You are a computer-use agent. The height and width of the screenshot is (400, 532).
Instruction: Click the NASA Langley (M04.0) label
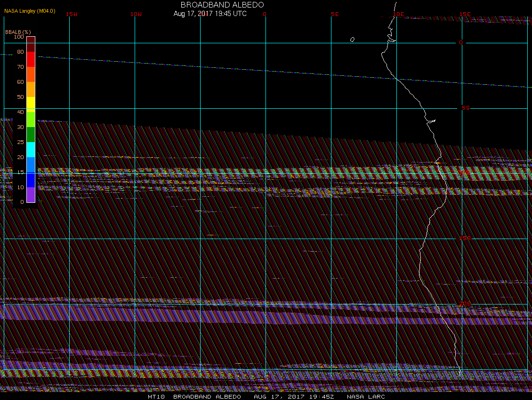(x=30, y=11)
